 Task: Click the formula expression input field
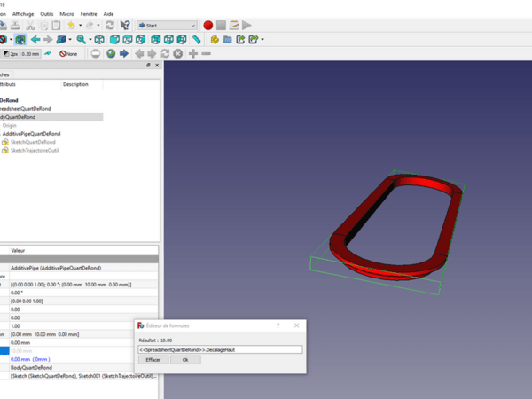pos(219,349)
